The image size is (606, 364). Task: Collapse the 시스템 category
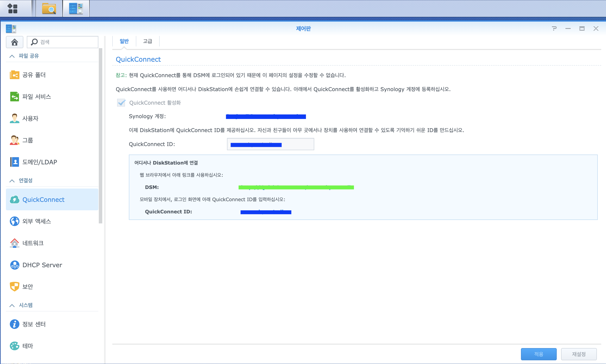12,305
